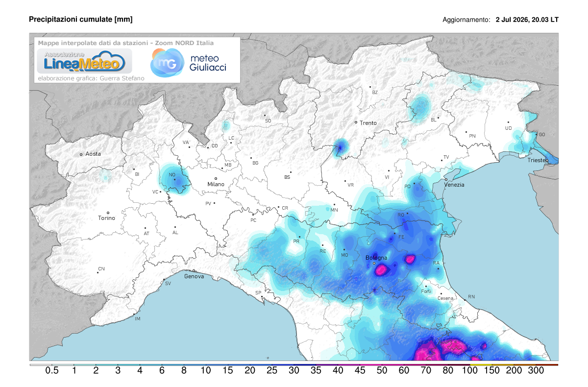
Task: Click the UD province label
Action: [508, 128]
